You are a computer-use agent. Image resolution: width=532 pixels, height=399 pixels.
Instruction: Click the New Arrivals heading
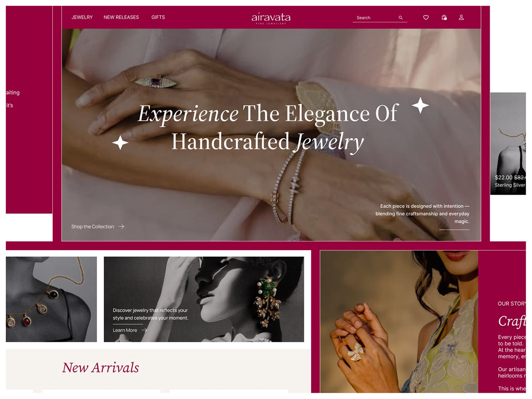pyautogui.click(x=100, y=367)
